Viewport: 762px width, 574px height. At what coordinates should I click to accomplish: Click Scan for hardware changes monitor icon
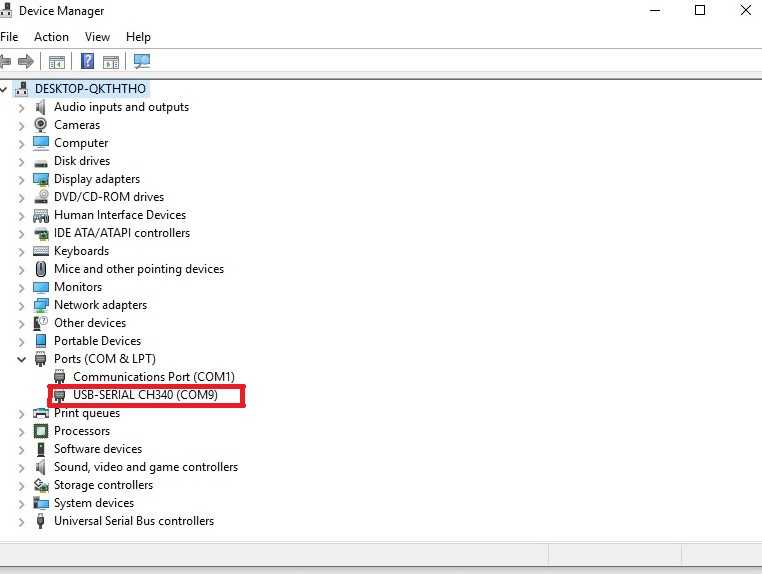pyautogui.click(x=142, y=61)
